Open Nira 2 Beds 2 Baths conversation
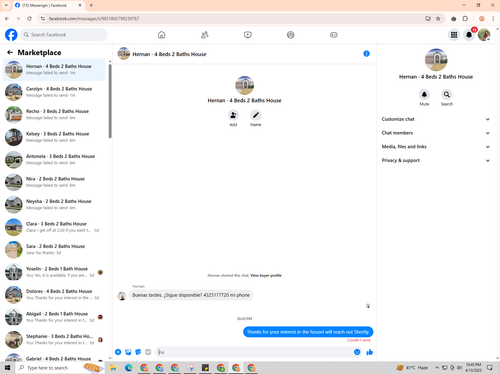Screen dimensions: 500x374 tap(54, 182)
